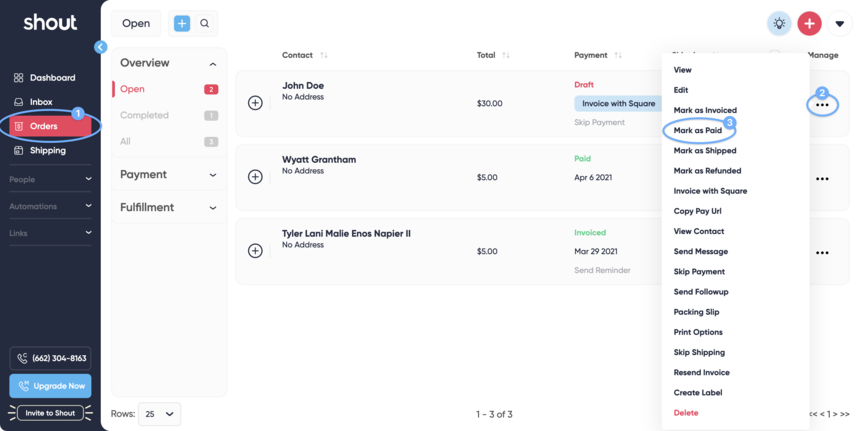Open three-dot menu for Tyler Lani order
Image resolution: width=860 pixels, height=431 pixels.
pyautogui.click(x=822, y=253)
